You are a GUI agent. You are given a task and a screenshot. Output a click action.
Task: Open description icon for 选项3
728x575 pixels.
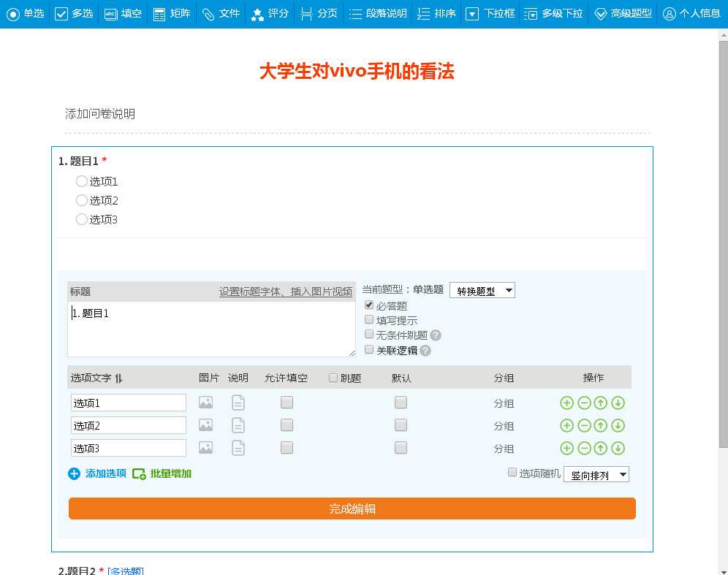pyautogui.click(x=238, y=448)
